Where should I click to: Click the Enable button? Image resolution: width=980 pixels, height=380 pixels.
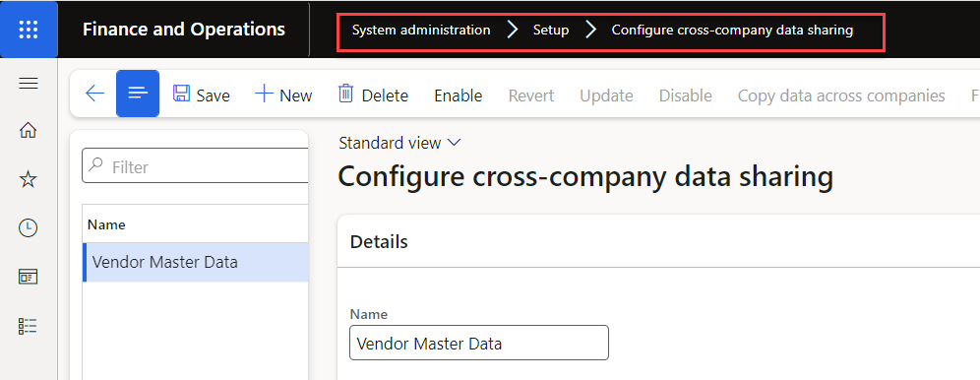click(459, 95)
